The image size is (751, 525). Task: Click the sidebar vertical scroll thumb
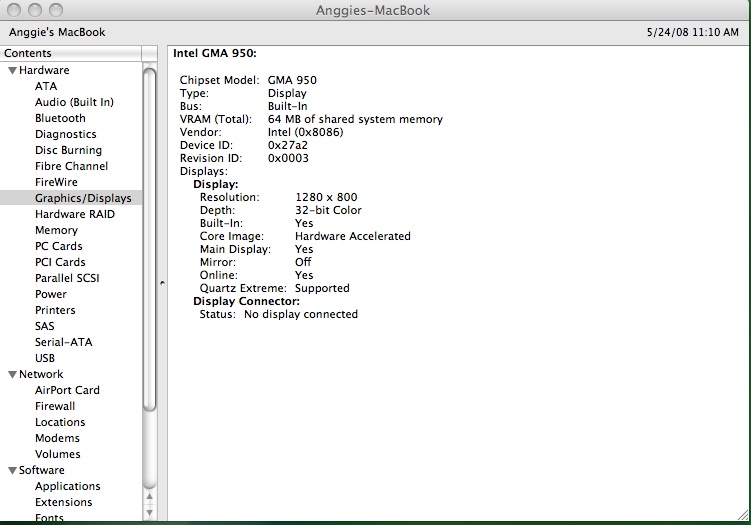pyautogui.click(x=149, y=240)
